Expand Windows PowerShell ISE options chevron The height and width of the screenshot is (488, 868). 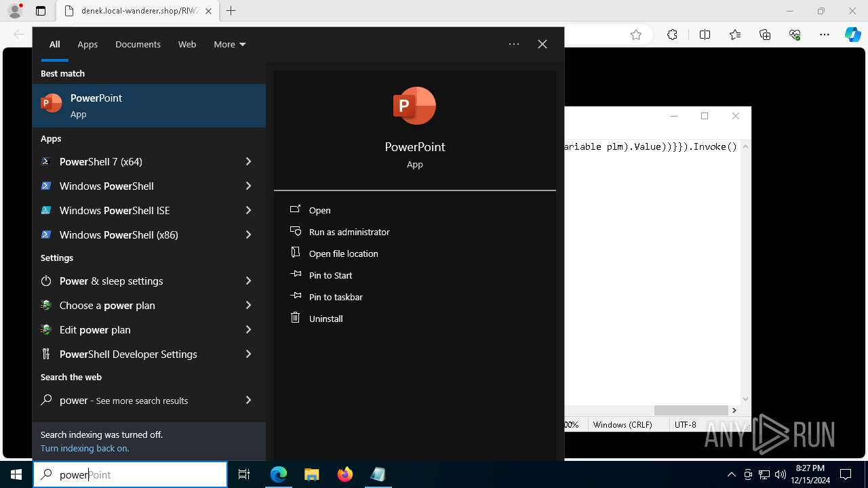pos(248,210)
